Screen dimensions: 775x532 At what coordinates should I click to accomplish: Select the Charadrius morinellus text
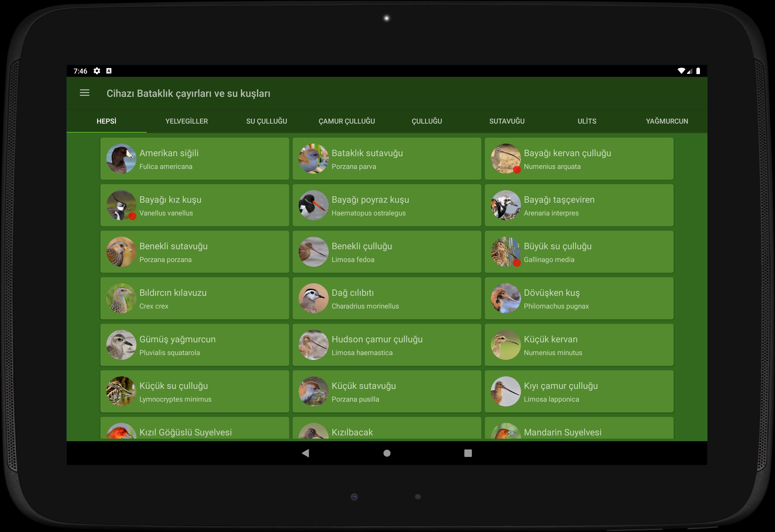coord(365,306)
